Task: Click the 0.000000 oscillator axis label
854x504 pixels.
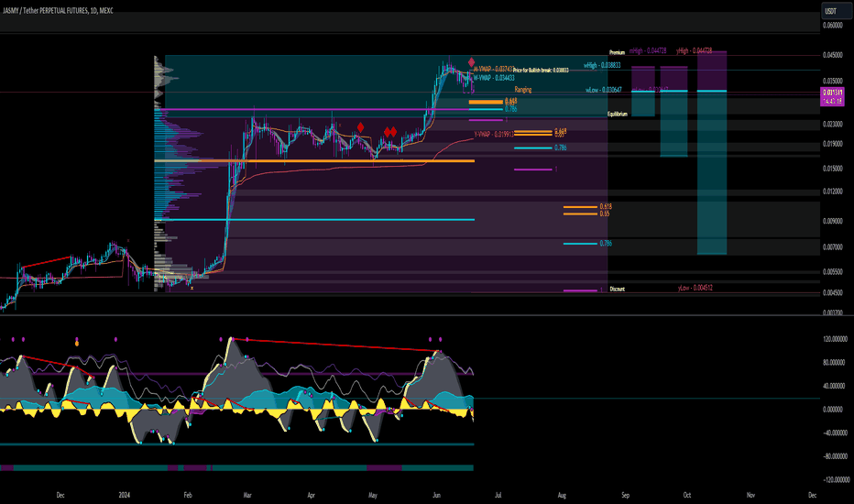Action: 835,410
